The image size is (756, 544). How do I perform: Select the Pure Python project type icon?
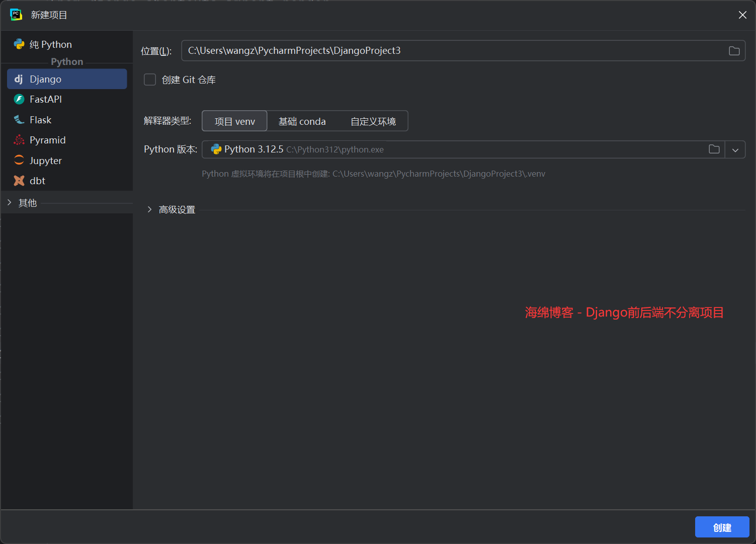click(19, 44)
